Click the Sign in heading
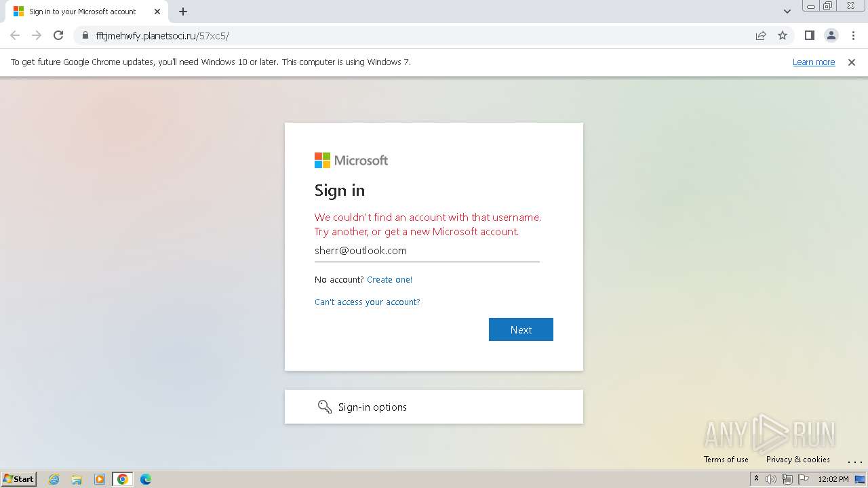 tap(340, 190)
